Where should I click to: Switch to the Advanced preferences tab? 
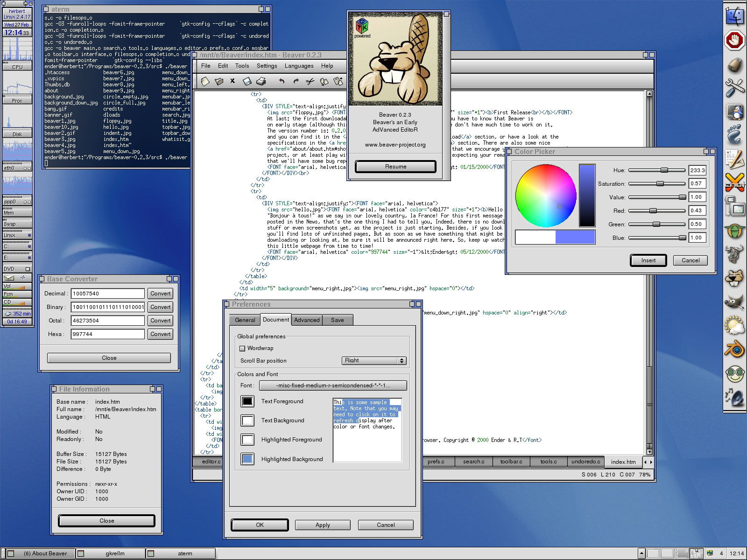click(x=307, y=320)
